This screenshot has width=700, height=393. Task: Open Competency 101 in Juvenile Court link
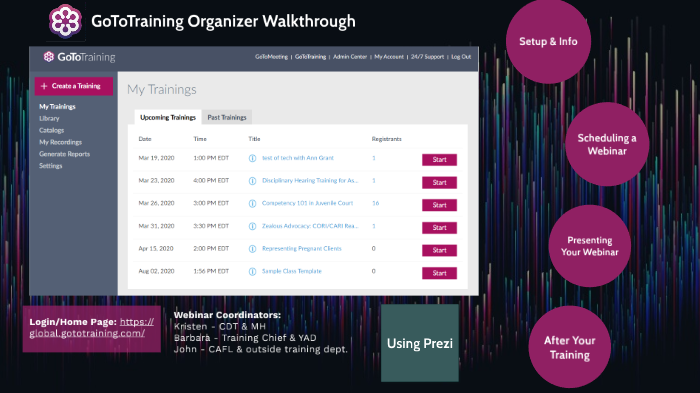[x=308, y=203]
